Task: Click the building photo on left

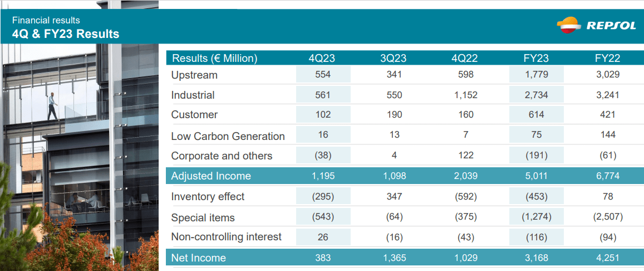Action: [x=79, y=157]
